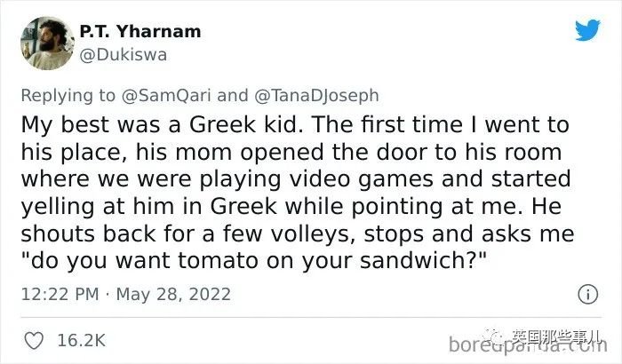622x364 pixels.
Task: Open the 12:22 PM timestamp link
Action: (x=60, y=294)
